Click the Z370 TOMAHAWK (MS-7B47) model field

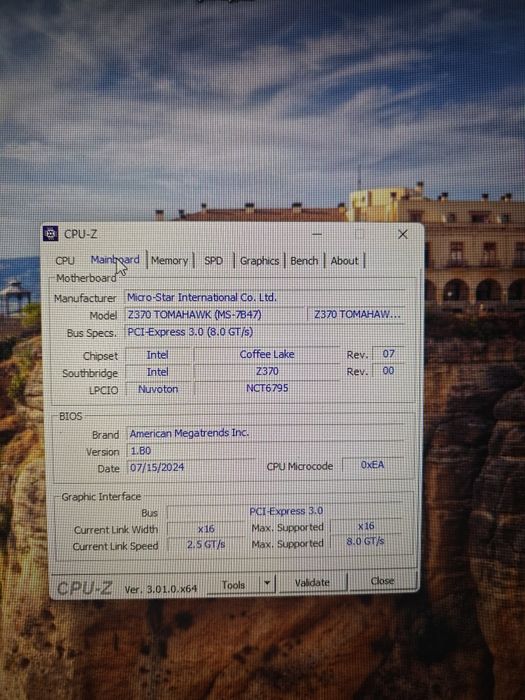[215, 315]
